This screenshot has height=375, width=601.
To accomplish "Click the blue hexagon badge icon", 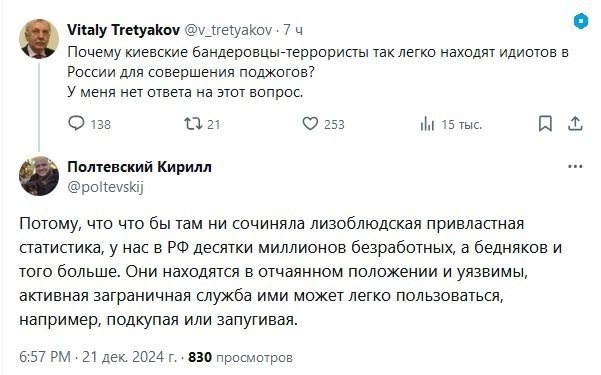I will [581, 21].
